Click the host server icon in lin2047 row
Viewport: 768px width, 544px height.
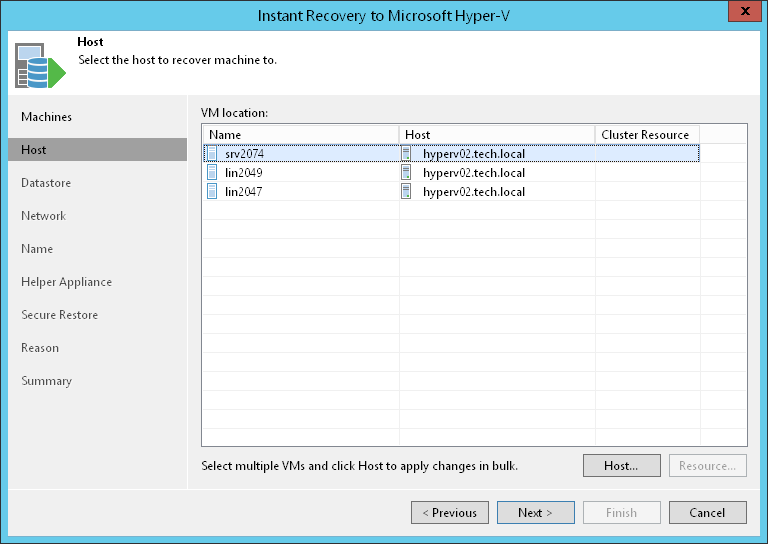406,191
